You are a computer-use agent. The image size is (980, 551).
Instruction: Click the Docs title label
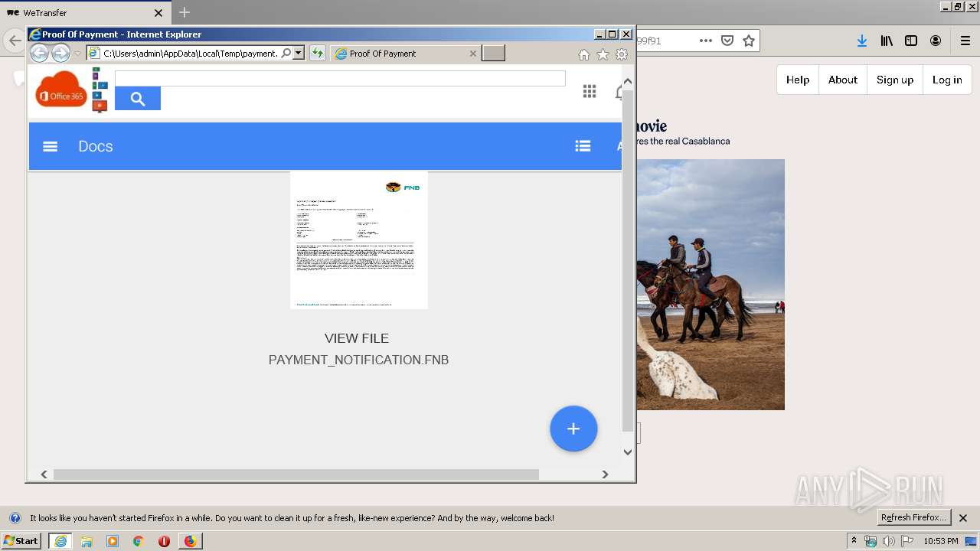coord(96,146)
